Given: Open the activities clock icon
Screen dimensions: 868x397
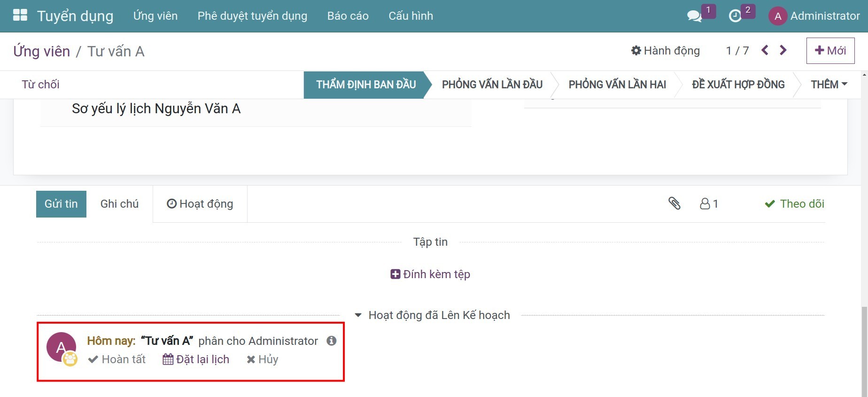Looking at the screenshot, I should (x=735, y=16).
